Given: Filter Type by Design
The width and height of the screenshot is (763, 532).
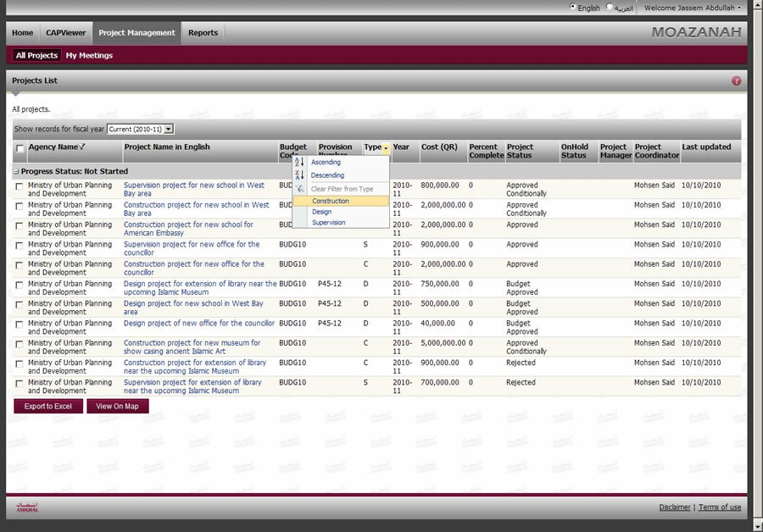Looking at the screenshot, I should coord(341,212).
